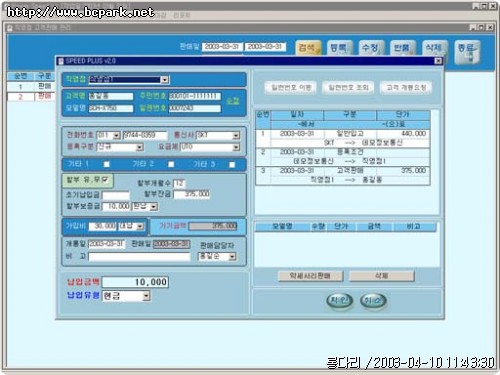The image size is (500, 375).
Task: Click the 종료 exit toolbar button
Action: (x=467, y=52)
